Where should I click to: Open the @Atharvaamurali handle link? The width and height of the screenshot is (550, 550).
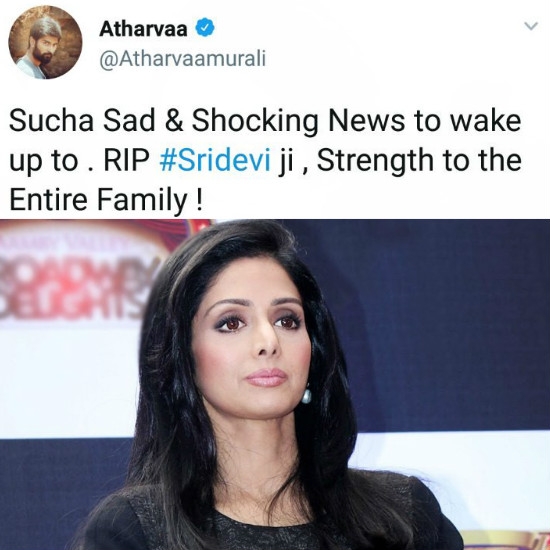182,59
